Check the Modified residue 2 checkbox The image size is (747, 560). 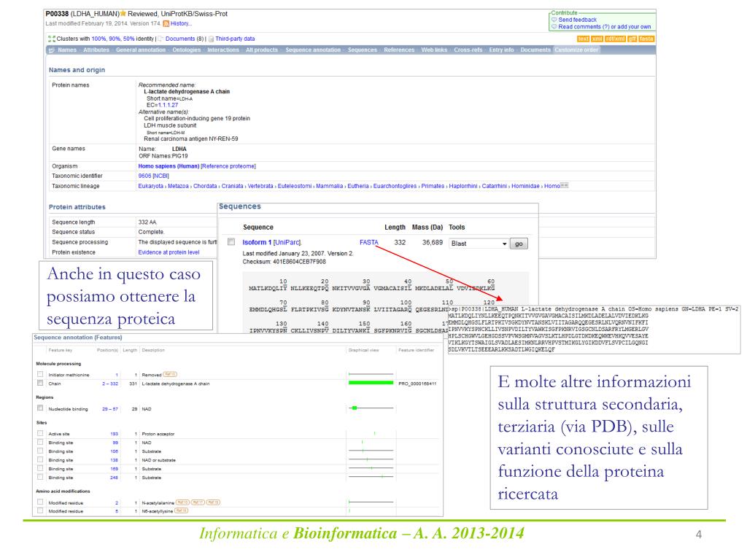pos(40,502)
